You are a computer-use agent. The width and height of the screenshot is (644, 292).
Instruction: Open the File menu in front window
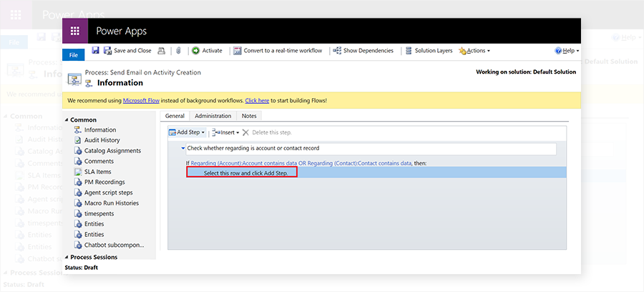coord(74,55)
